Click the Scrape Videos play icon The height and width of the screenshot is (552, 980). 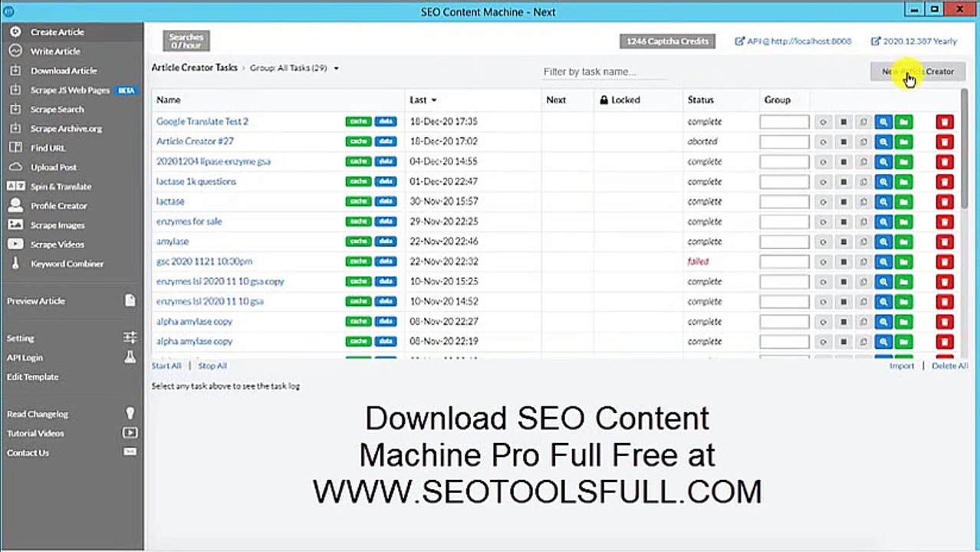coord(15,244)
